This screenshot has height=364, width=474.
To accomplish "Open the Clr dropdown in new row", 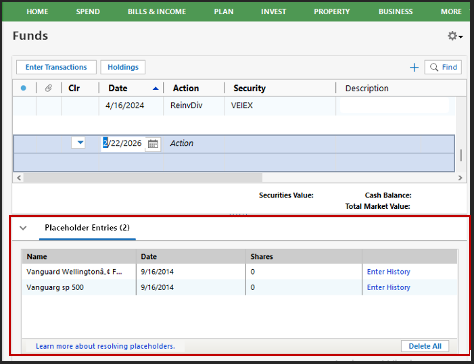I will pos(78,143).
